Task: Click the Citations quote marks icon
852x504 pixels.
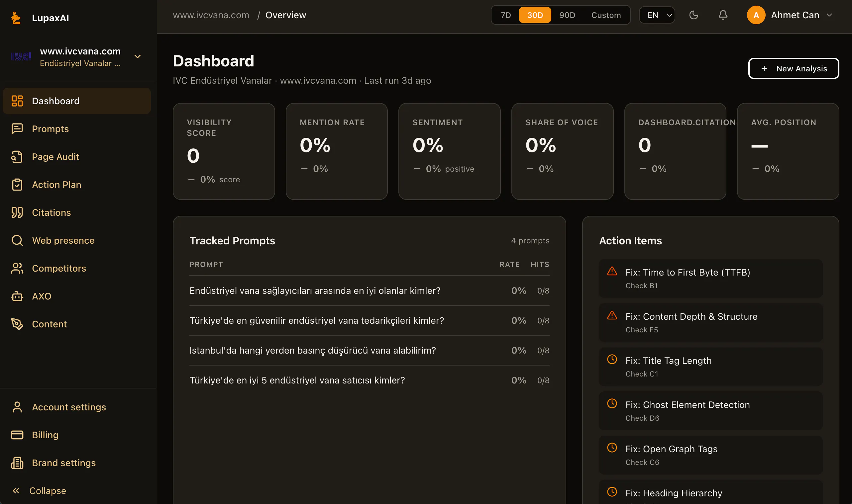Action: pos(17,212)
